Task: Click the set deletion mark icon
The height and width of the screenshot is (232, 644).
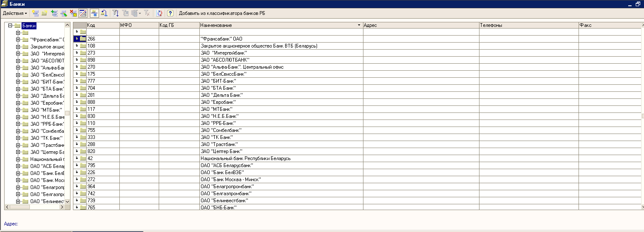Action: click(x=73, y=13)
